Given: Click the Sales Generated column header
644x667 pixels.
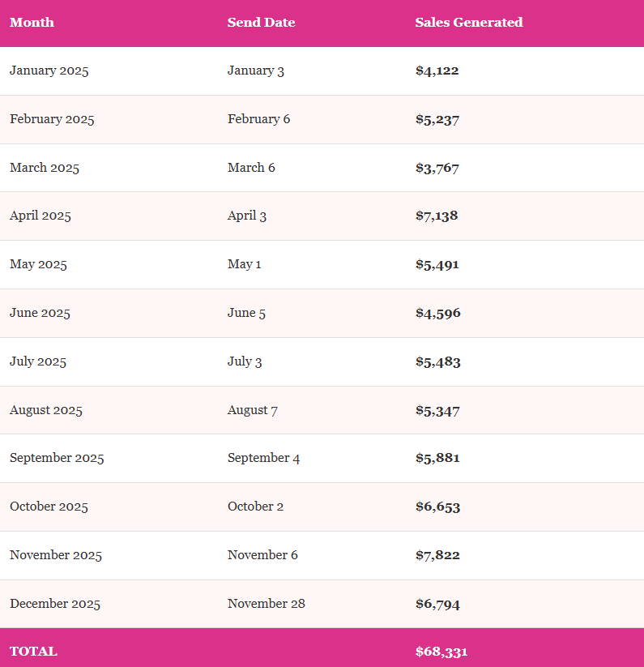Looking at the screenshot, I should 469,23.
